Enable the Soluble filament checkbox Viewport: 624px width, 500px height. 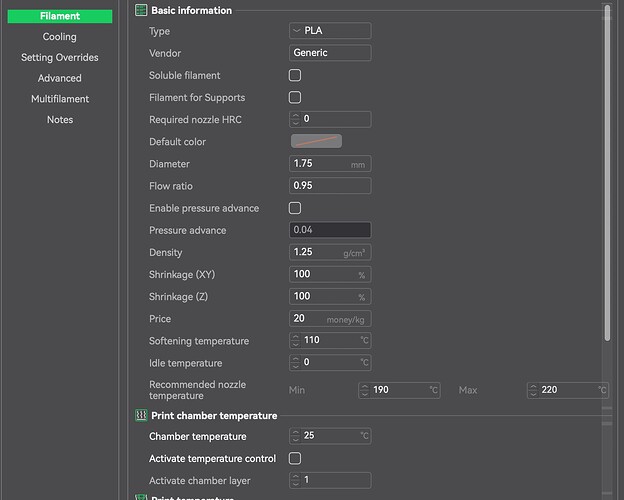295,76
